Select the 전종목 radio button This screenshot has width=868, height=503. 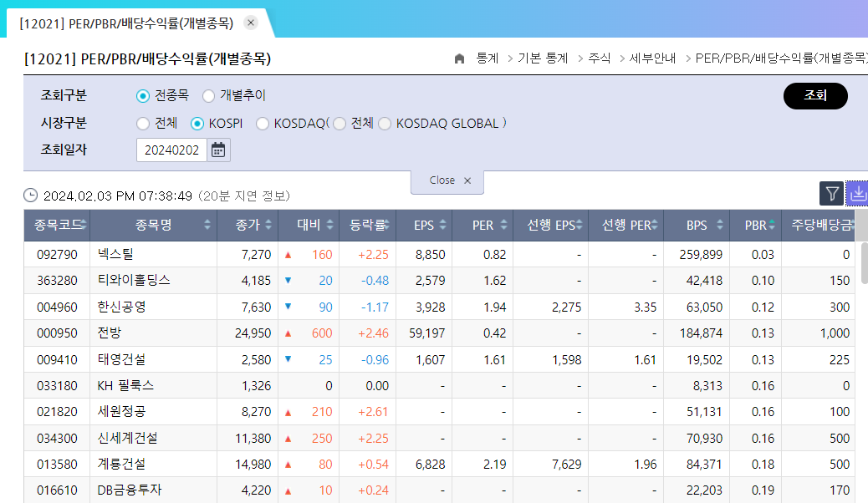tap(143, 96)
